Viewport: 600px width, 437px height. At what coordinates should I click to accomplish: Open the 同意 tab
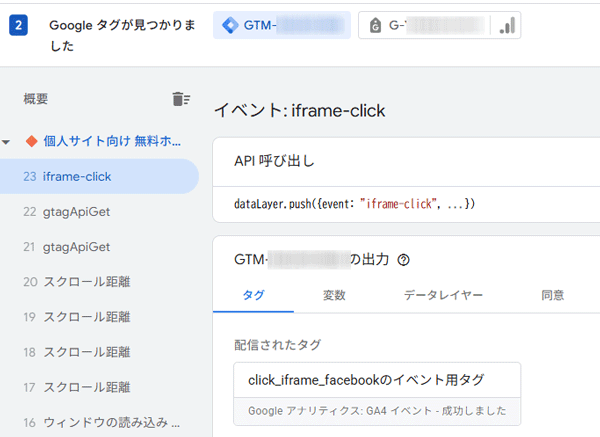tap(552, 295)
